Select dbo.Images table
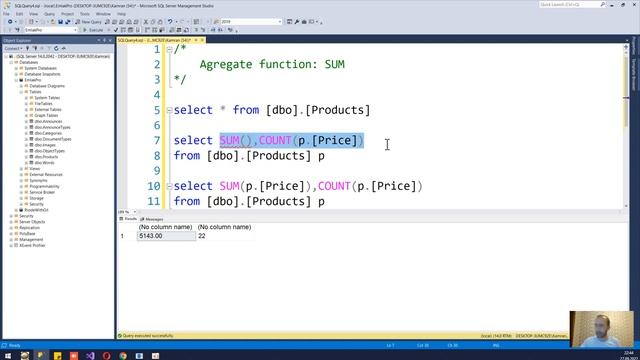 tap(45, 145)
